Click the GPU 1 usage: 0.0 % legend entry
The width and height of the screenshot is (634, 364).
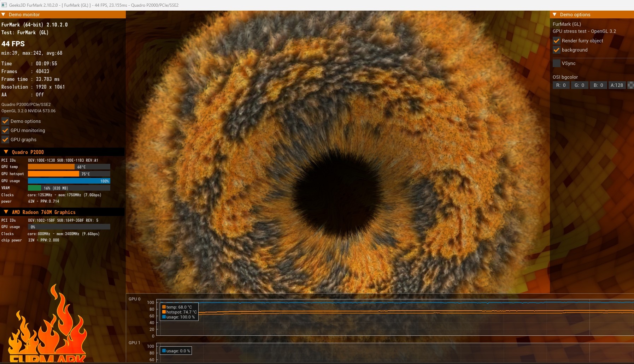176,351
